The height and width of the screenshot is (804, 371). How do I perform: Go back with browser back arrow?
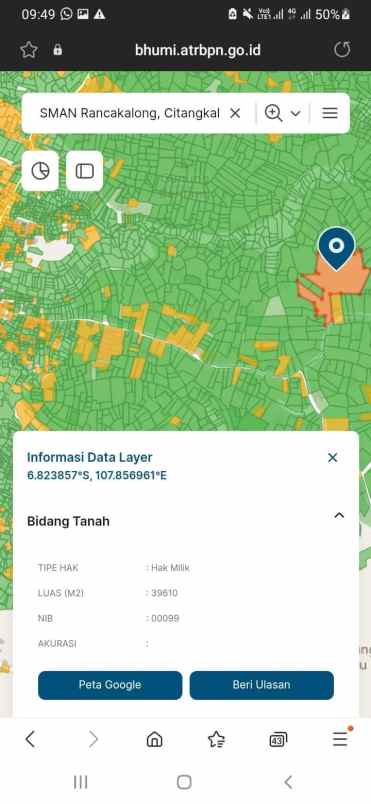30,739
